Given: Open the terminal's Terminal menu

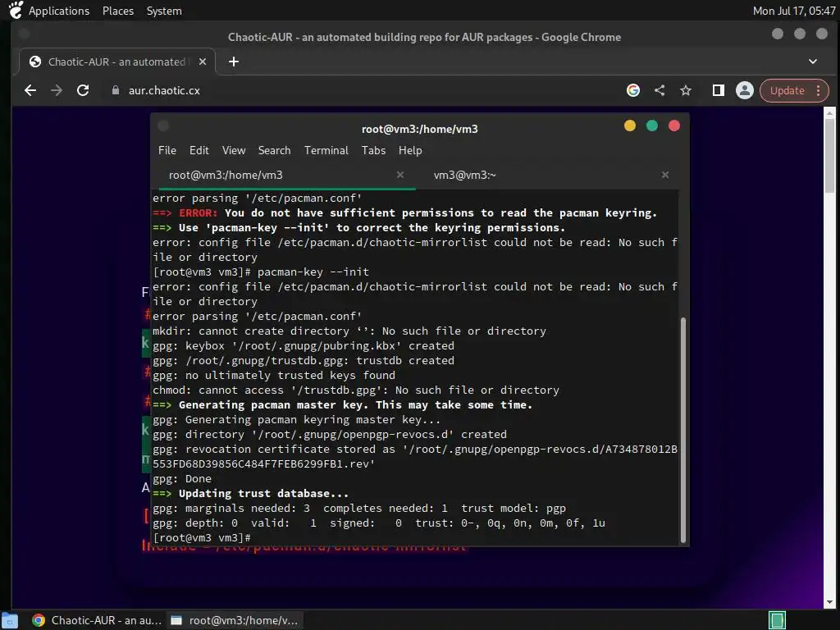Looking at the screenshot, I should (x=326, y=151).
